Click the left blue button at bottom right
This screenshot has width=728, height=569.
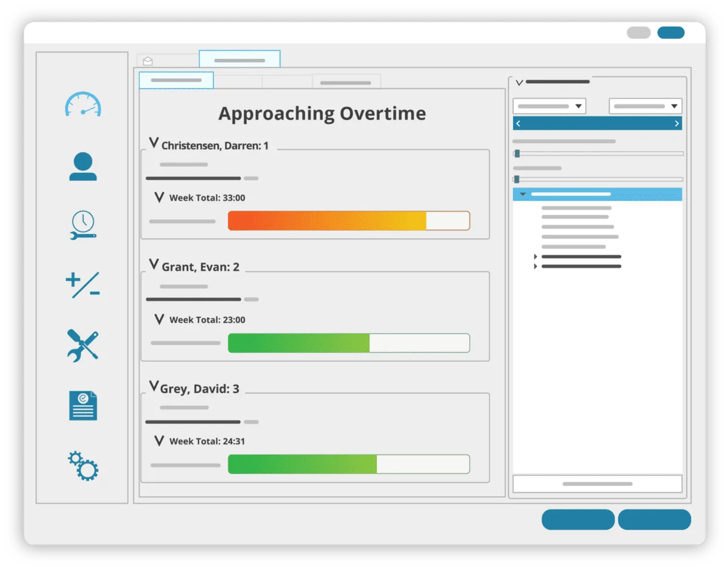(578, 520)
